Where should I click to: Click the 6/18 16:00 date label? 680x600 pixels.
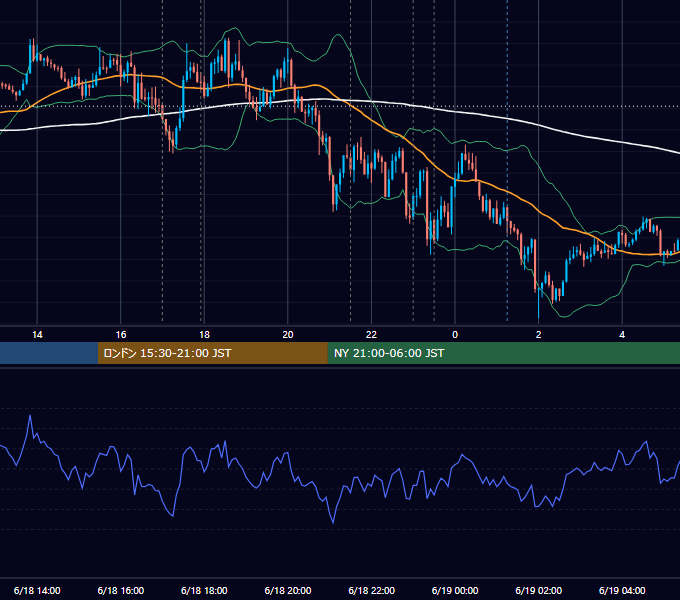coord(121,590)
